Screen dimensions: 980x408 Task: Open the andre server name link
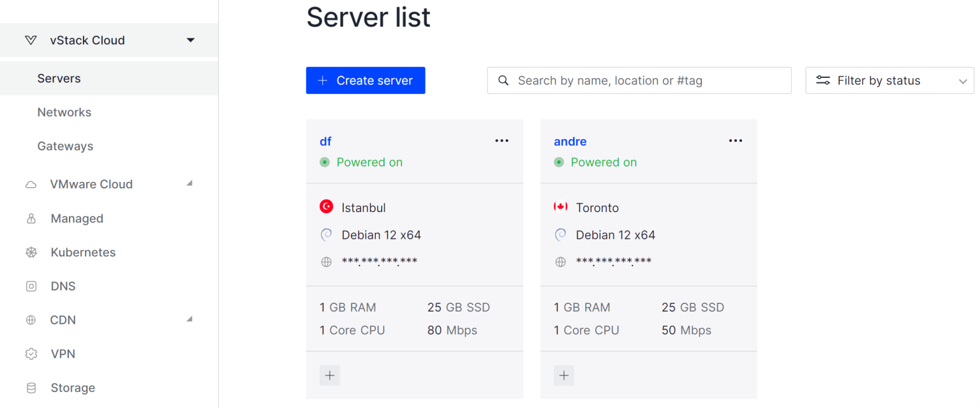pos(570,141)
